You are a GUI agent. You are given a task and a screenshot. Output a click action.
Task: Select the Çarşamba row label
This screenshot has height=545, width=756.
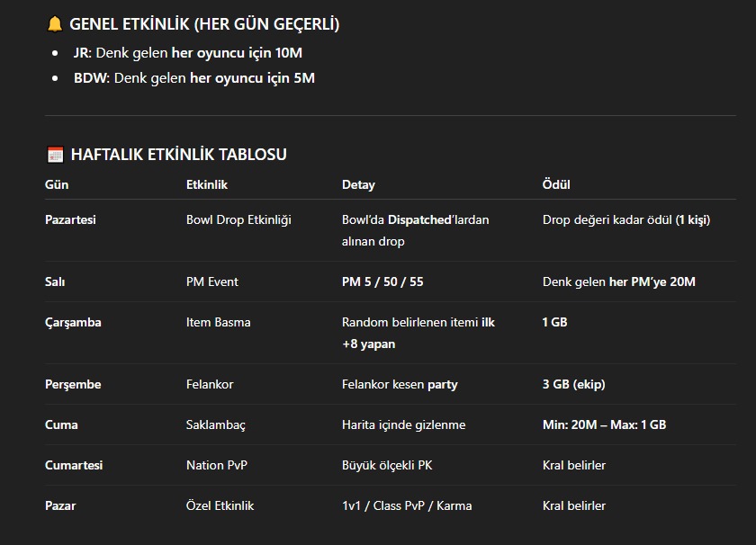[73, 322]
